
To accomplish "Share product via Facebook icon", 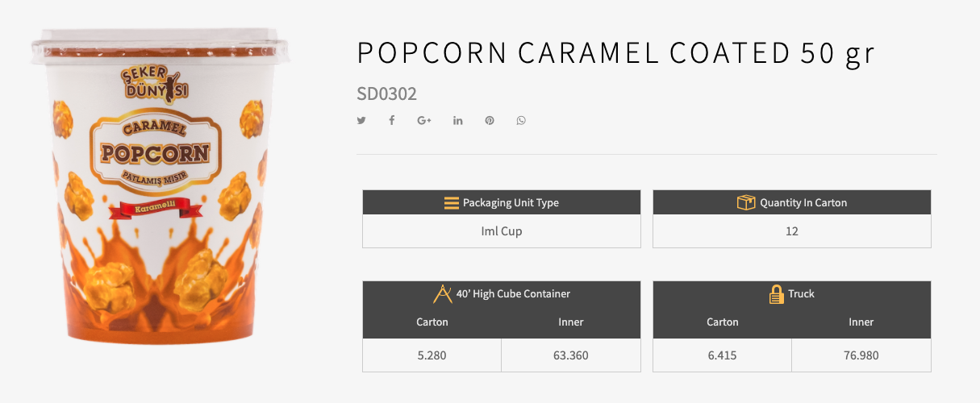I will tap(392, 120).
